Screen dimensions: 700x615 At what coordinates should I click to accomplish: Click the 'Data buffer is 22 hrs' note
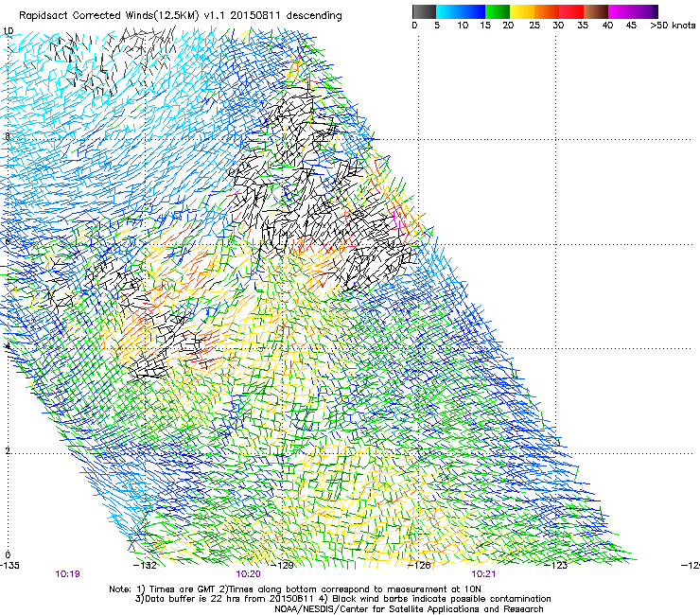[227, 599]
